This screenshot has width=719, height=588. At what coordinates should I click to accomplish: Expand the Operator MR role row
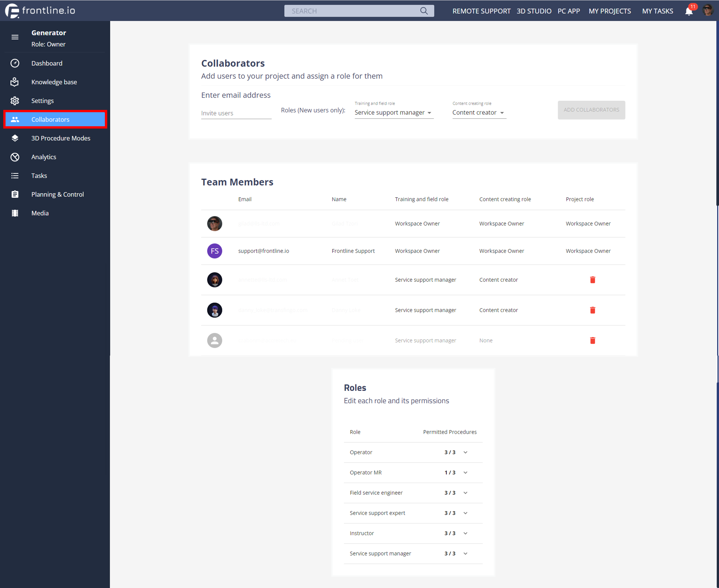(x=465, y=473)
